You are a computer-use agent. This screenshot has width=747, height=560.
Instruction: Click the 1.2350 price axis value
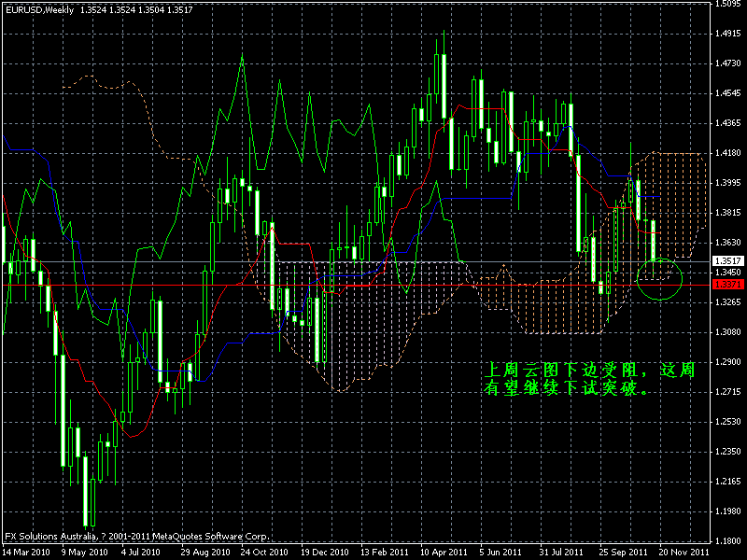728,452
